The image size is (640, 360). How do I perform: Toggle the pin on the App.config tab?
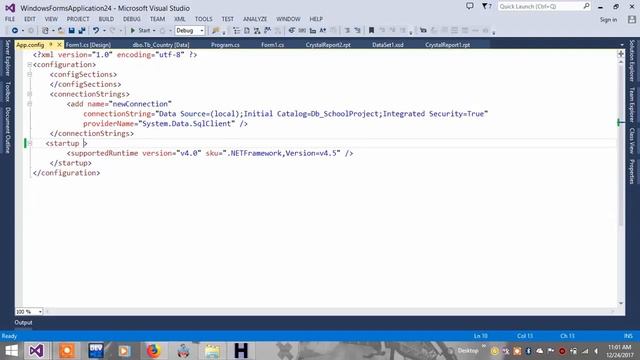(x=51, y=44)
